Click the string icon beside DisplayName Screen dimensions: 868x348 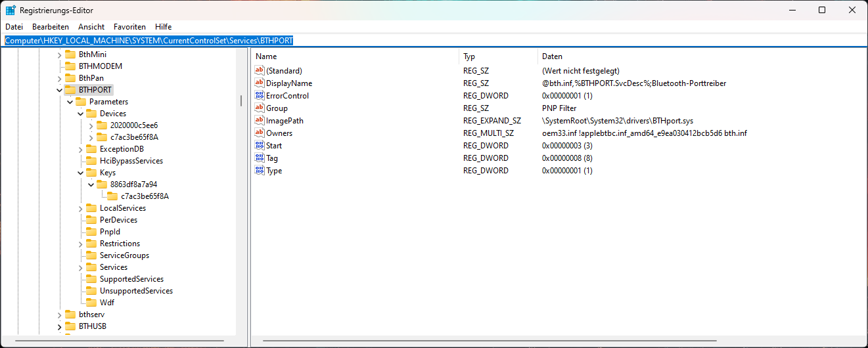point(259,83)
